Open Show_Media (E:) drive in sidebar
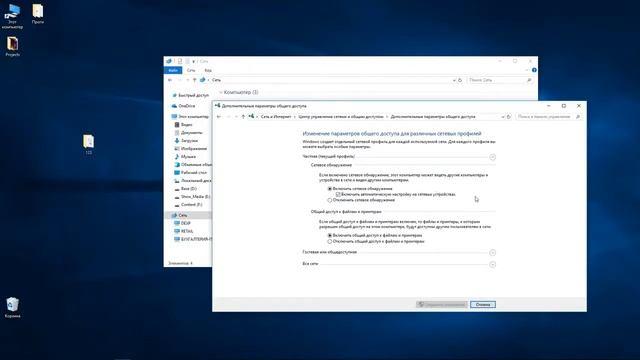Viewport: 640px width, 360px height. pos(192,197)
